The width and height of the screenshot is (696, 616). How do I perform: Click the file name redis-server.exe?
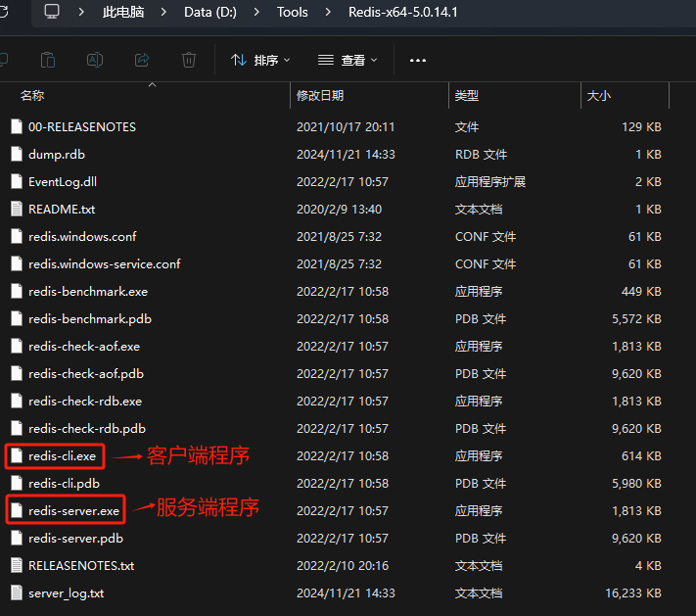pyautogui.click(x=73, y=511)
